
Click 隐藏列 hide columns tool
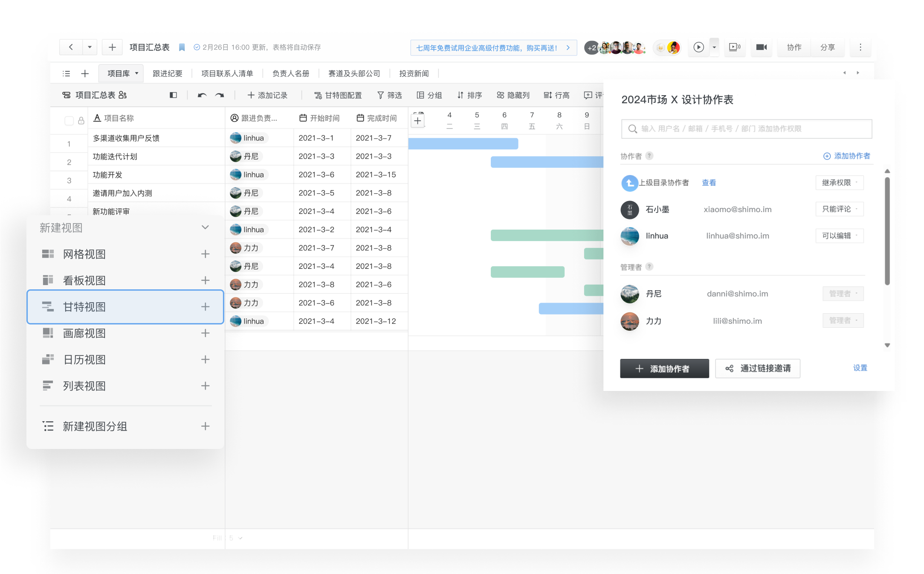[x=513, y=95]
